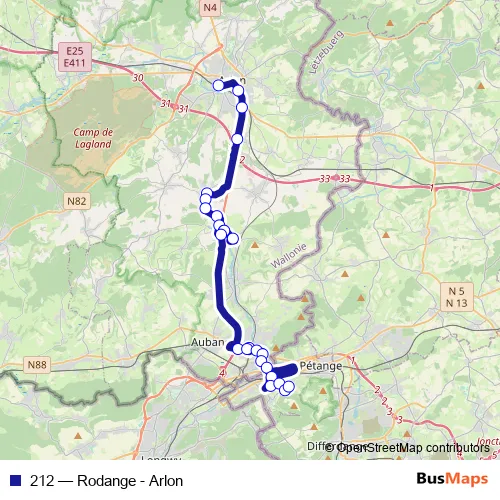Click the thick blue route line south of stops
This screenshot has width=500, height=500.
tap(220, 283)
